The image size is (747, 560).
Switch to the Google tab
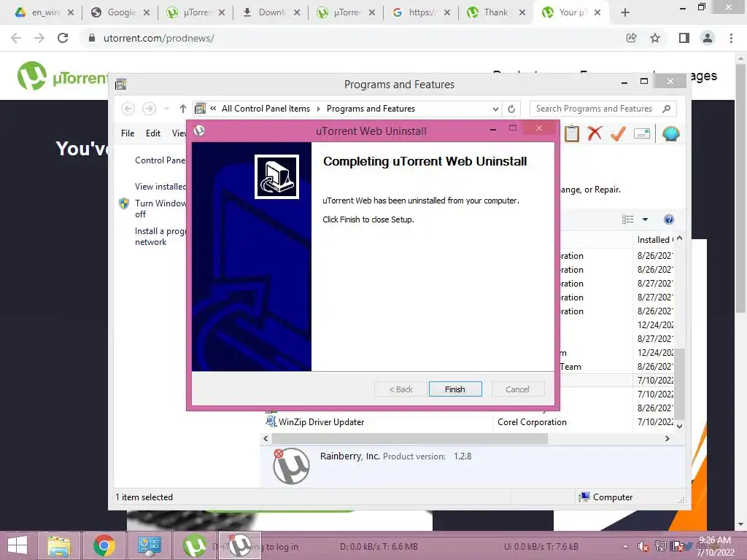coord(120,13)
